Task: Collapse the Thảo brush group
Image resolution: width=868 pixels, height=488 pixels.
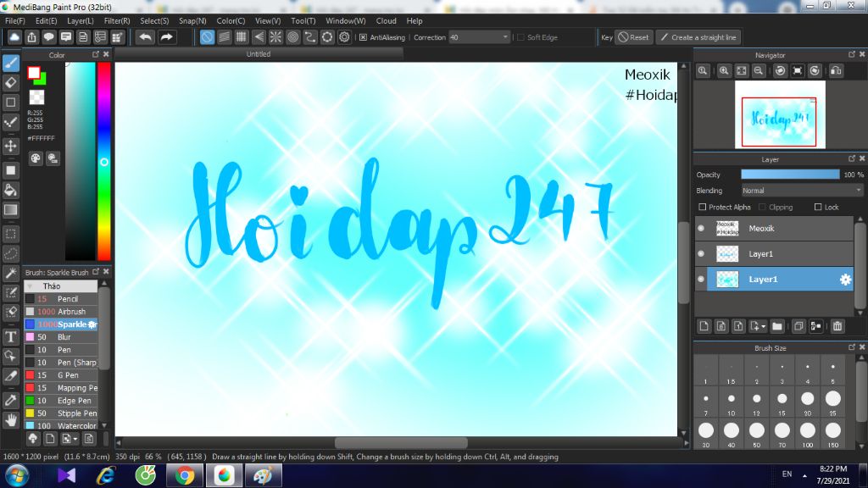Action: click(x=30, y=286)
